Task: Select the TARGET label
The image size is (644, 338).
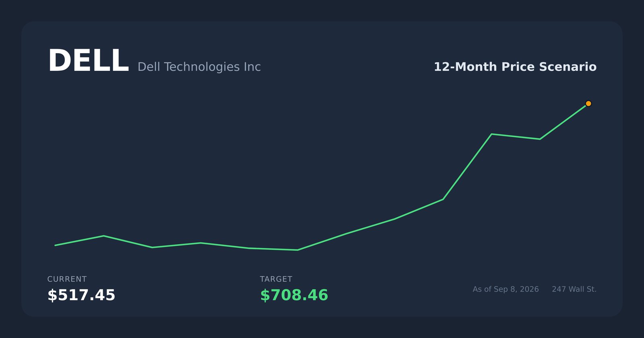Action: click(276, 279)
